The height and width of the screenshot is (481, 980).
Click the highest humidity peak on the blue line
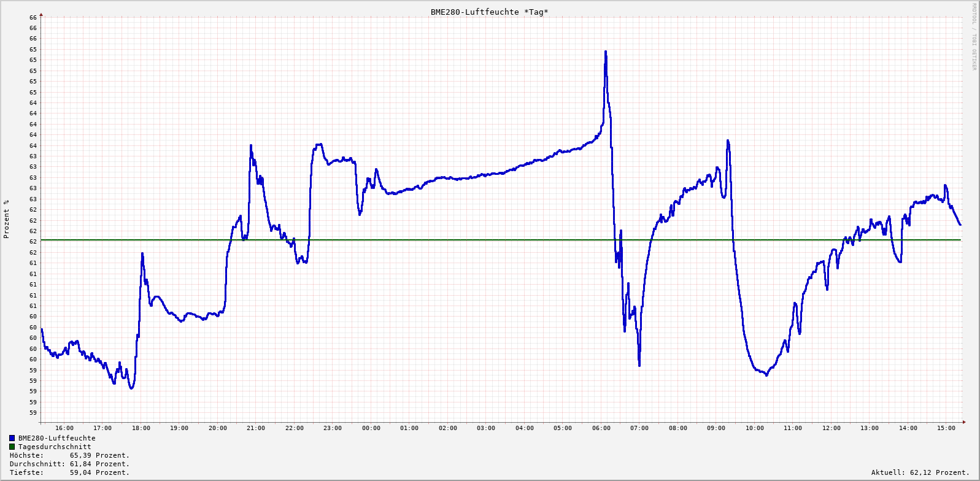606,52
